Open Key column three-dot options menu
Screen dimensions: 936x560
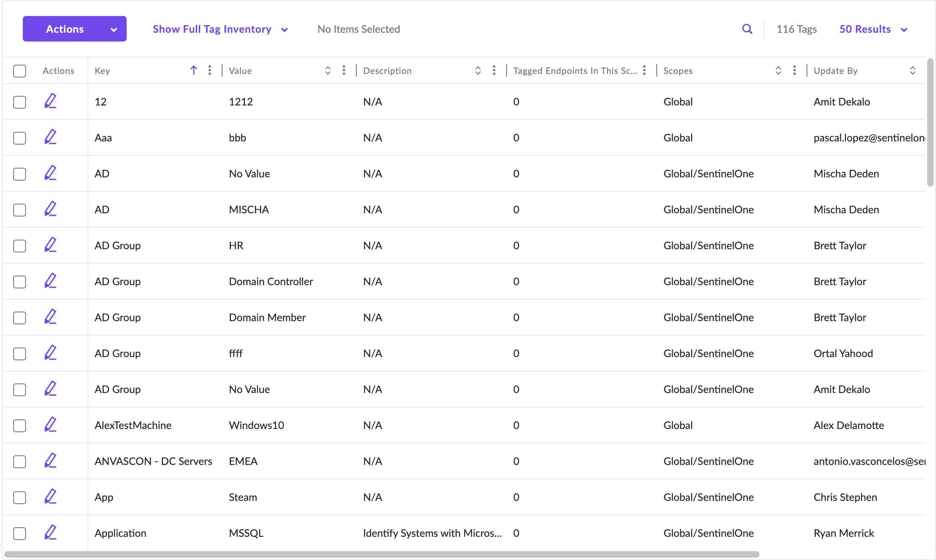pyautogui.click(x=210, y=71)
